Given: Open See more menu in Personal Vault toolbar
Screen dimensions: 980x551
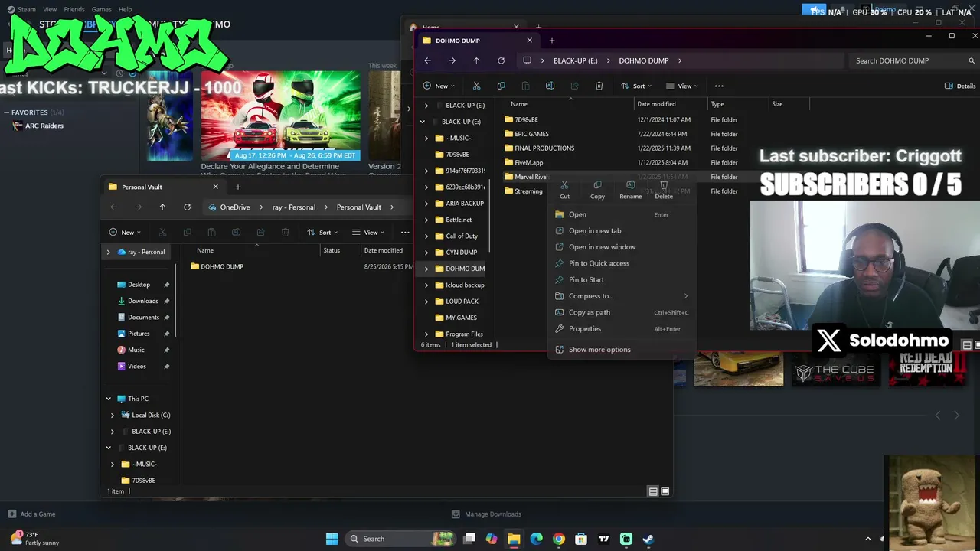Looking at the screenshot, I should coord(405,232).
